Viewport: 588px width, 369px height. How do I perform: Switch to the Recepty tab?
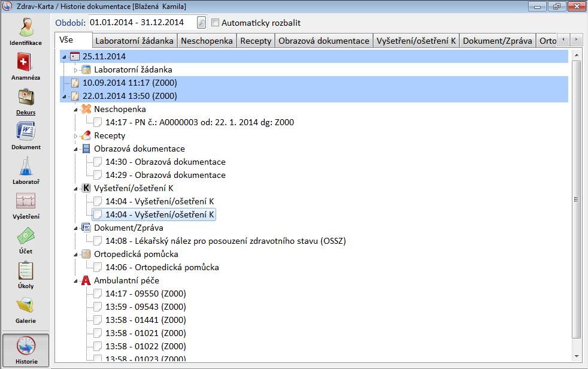(256, 41)
